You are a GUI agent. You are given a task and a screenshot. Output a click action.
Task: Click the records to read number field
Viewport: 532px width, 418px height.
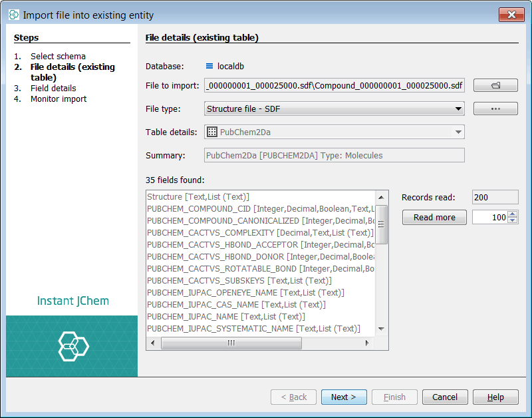coord(489,217)
